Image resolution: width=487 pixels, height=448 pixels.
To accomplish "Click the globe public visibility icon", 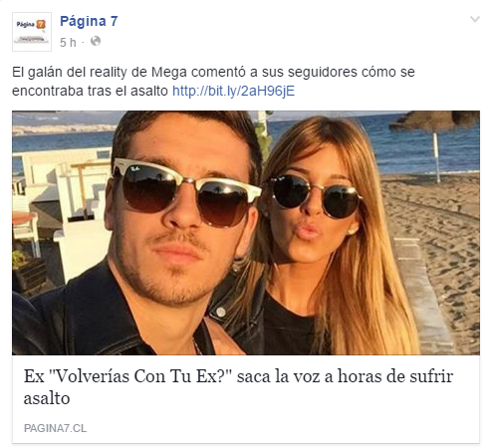I will (96, 42).
